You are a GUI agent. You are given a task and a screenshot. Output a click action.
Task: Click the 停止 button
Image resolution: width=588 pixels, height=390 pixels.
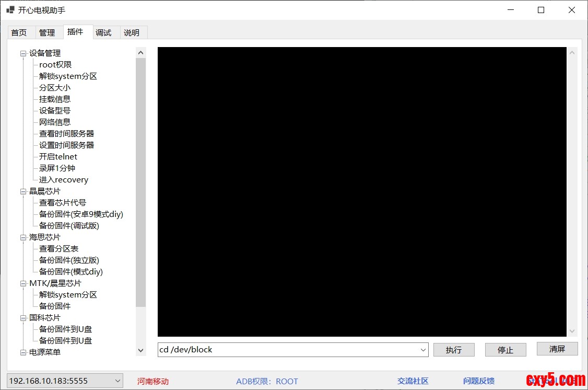[x=505, y=350]
